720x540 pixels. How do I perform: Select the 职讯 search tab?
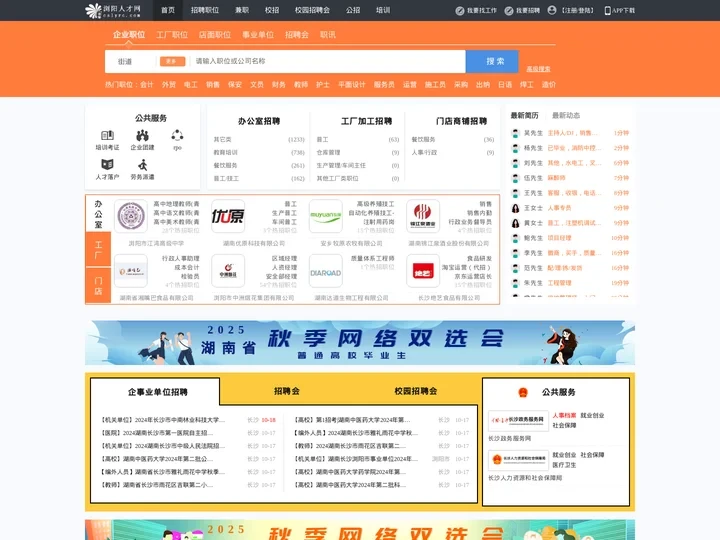328,34
